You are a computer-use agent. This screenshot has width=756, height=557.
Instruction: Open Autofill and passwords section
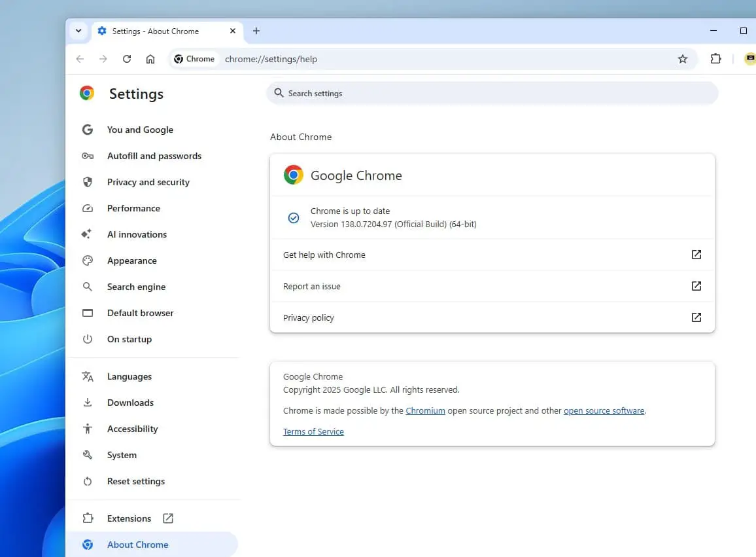point(154,156)
